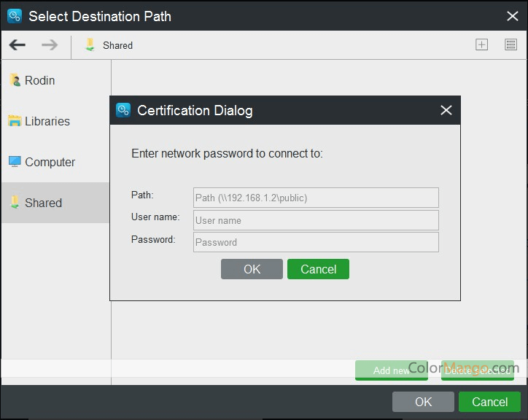
Task: Open the Rodin user folder in the sidebar
Action: (x=39, y=80)
